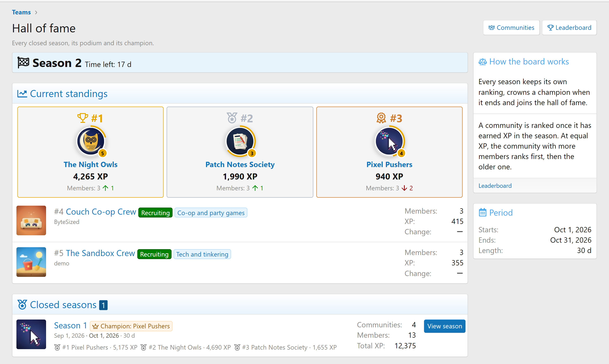Image resolution: width=609 pixels, height=364 pixels.
Task: Click the calendar icon next to Period
Action: click(x=482, y=212)
